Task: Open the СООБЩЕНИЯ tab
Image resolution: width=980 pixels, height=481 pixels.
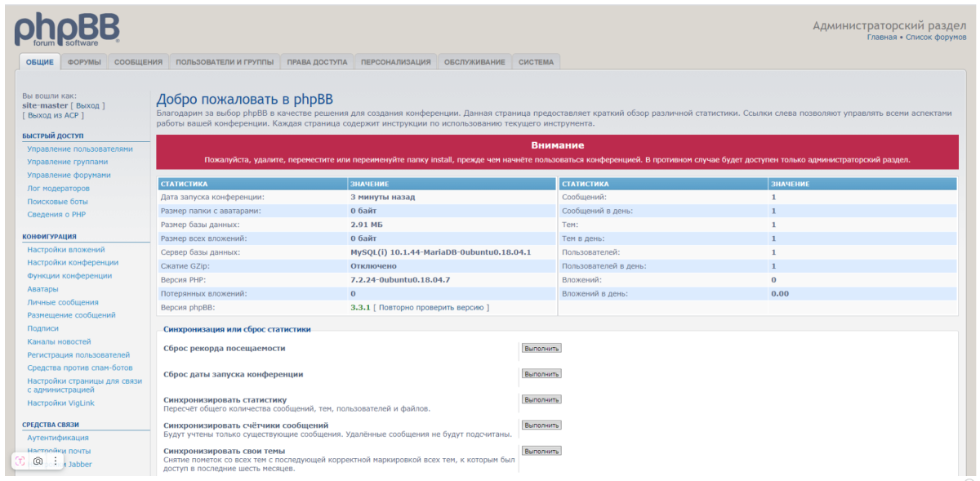Action: (x=138, y=62)
